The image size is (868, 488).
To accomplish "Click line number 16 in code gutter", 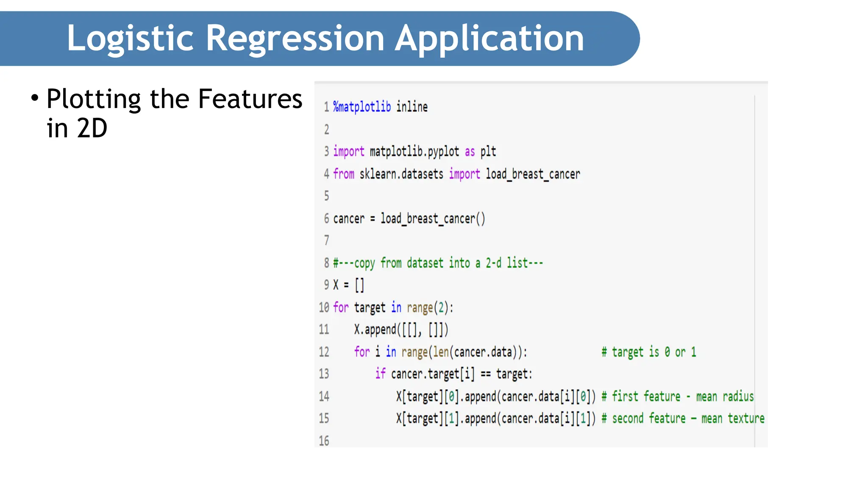I will (324, 441).
